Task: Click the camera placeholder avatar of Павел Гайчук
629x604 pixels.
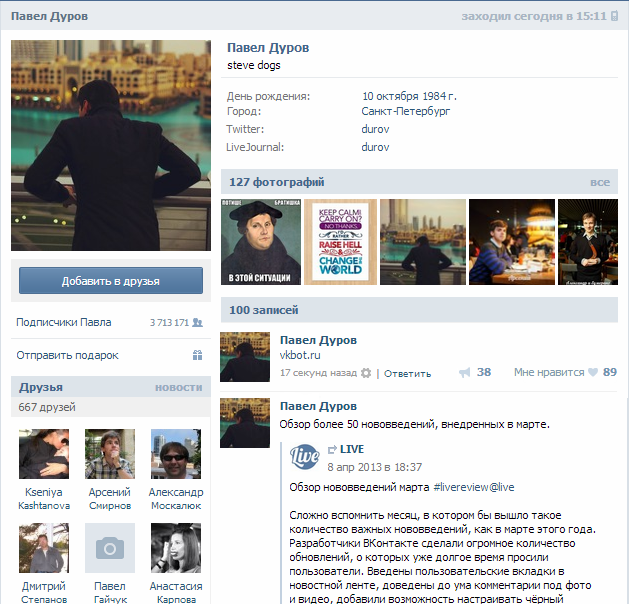Action: (110, 548)
